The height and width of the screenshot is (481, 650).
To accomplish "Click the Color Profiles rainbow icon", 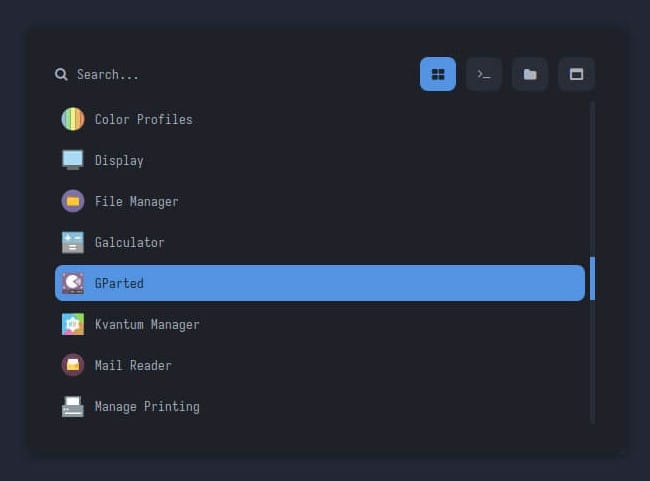I will pos(72,119).
